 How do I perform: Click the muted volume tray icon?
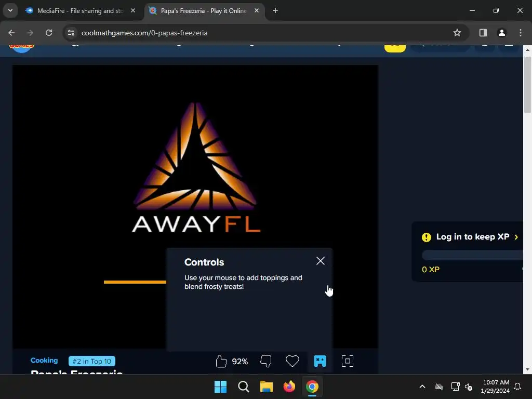[469, 387]
